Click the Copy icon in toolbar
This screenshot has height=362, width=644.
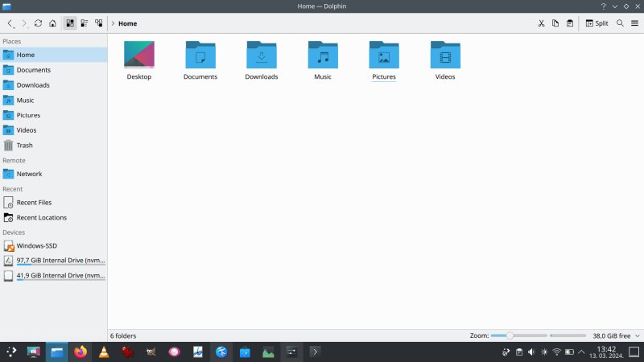[x=555, y=23]
